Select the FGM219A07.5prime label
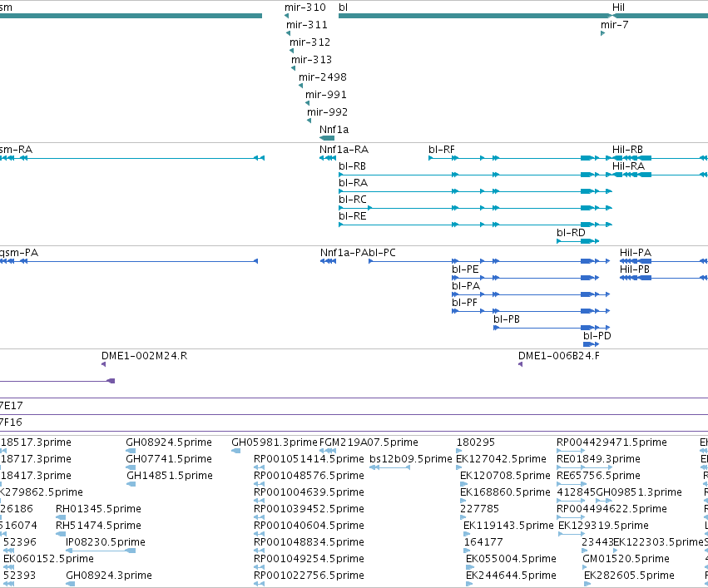The width and height of the screenshot is (708, 588). click(x=369, y=442)
